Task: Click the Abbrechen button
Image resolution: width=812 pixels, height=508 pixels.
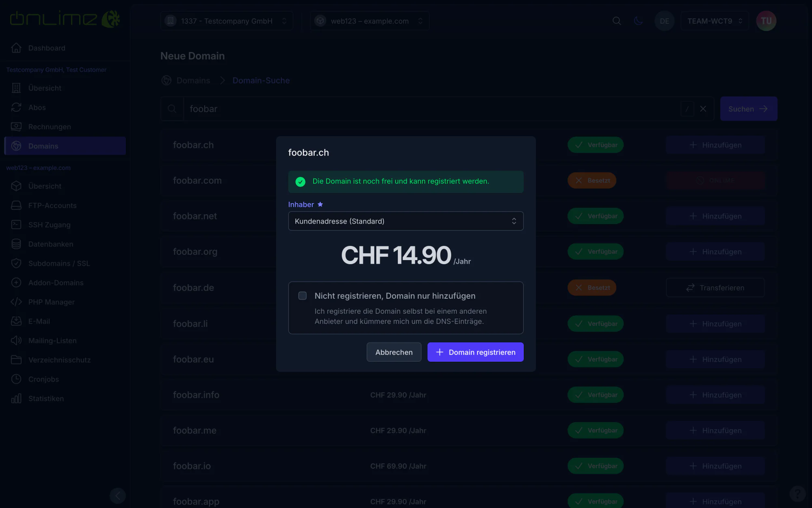Action: [x=394, y=352]
